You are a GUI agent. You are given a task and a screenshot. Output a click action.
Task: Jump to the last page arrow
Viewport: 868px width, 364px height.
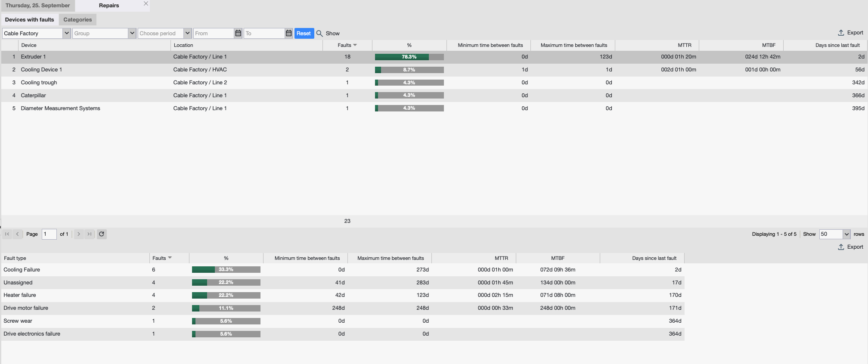pyautogui.click(x=89, y=234)
